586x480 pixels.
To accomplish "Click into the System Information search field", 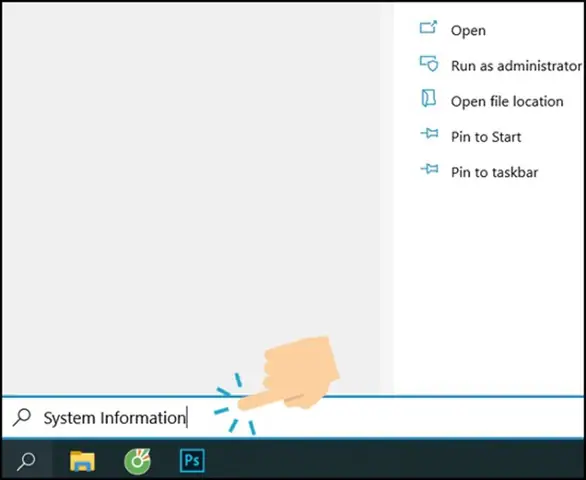I will pyautogui.click(x=293, y=417).
